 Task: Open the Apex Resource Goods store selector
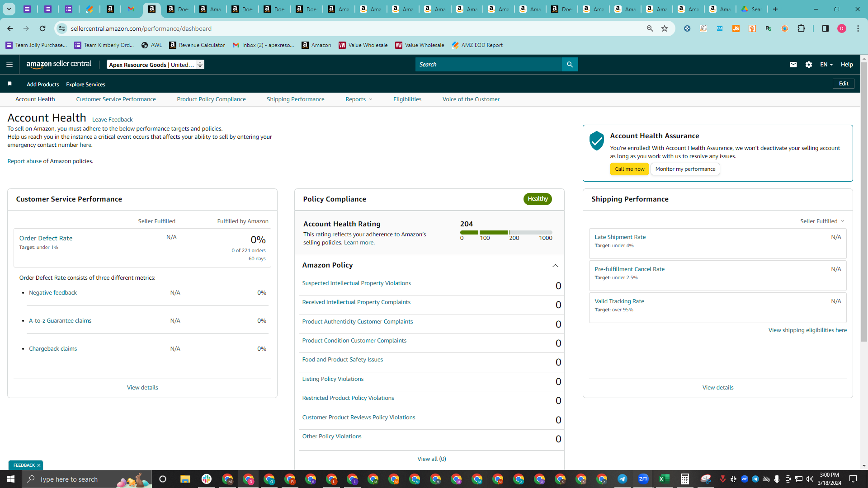[x=156, y=65]
